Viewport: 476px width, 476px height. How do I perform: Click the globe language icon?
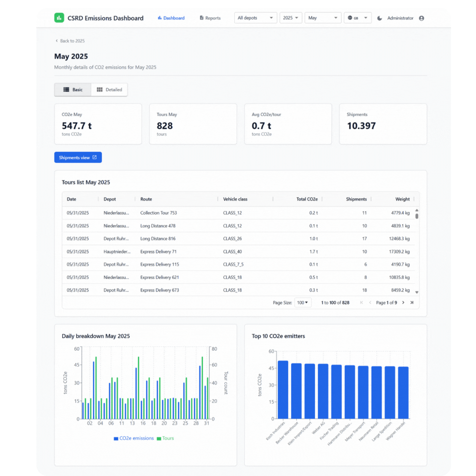pos(350,18)
